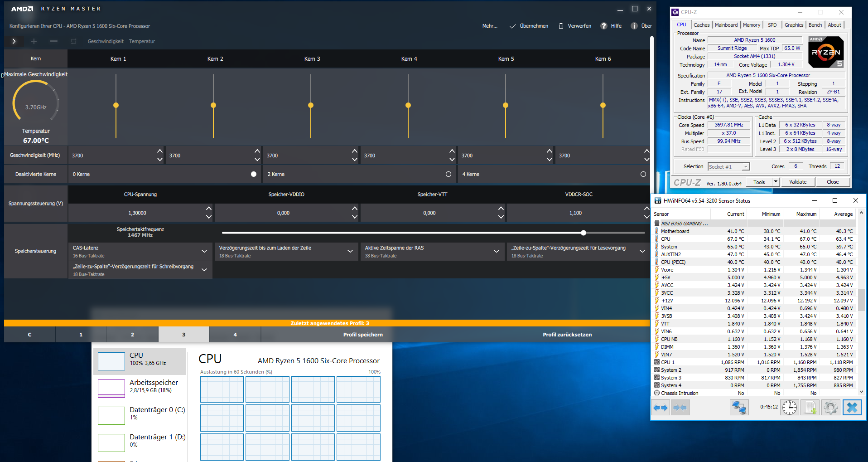Click the Close button in CPU-Z
The width and height of the screenshot is (868, 462).
[833, 182]
